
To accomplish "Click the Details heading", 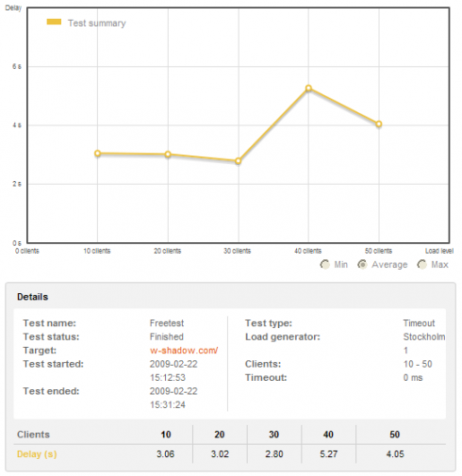I will 33,297.
